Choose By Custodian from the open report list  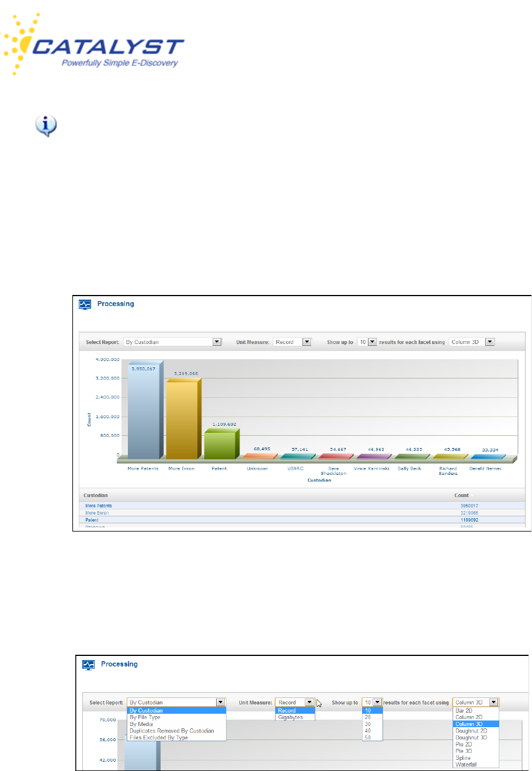(176, 711)
